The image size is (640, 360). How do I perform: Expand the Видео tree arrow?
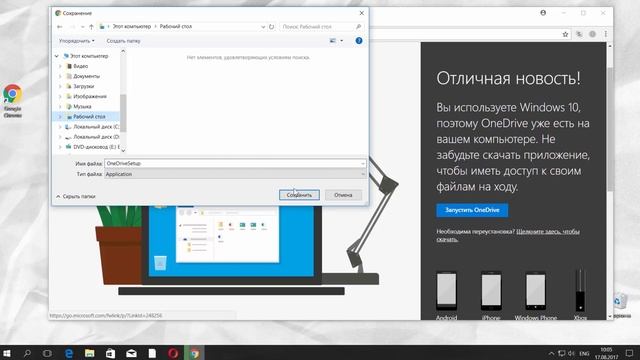(x=60, y=66)
